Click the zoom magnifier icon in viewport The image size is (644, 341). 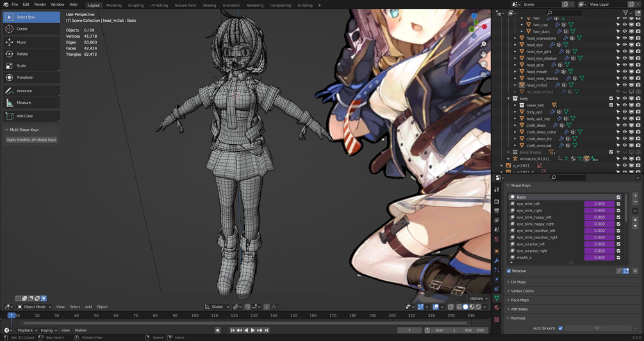pyautogui.click(x=483, y=44)
